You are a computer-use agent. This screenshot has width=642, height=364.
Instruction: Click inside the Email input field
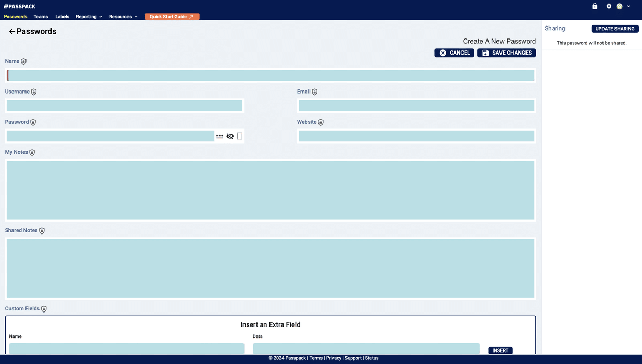pos(416,105)
